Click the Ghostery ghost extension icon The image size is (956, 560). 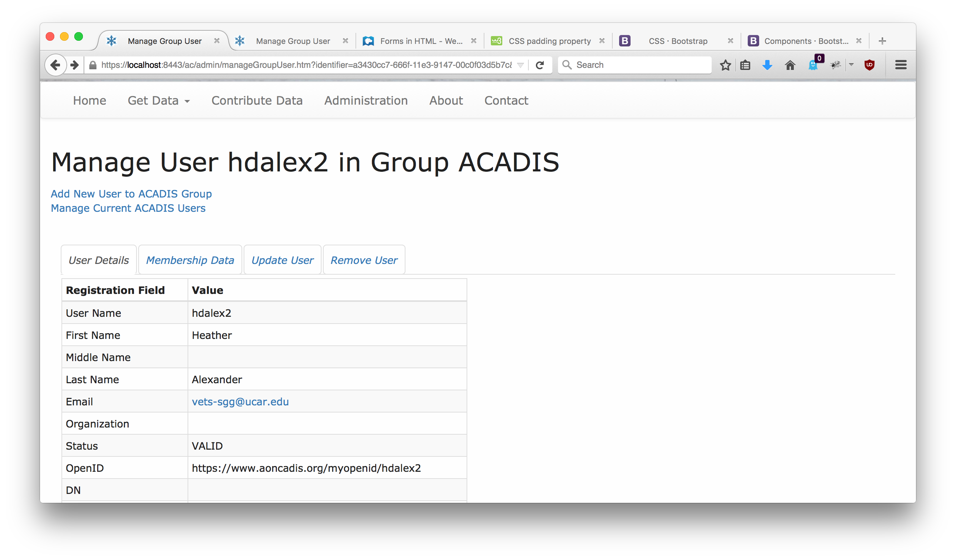point(813,65)
